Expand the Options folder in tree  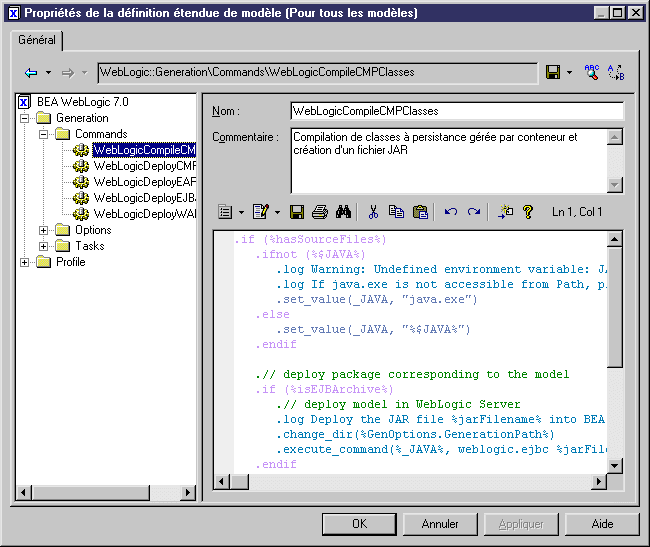44,230
